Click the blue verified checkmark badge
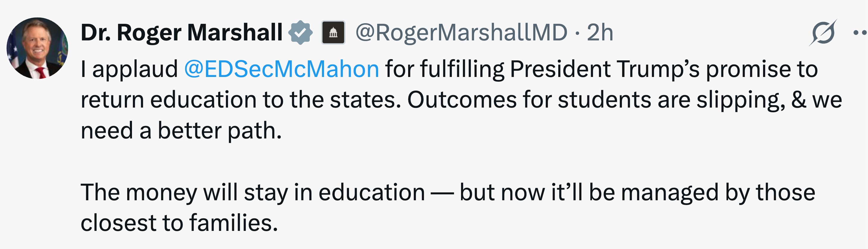Image resolution: width=868 pixels, height=249 pixels. (300, 33)
